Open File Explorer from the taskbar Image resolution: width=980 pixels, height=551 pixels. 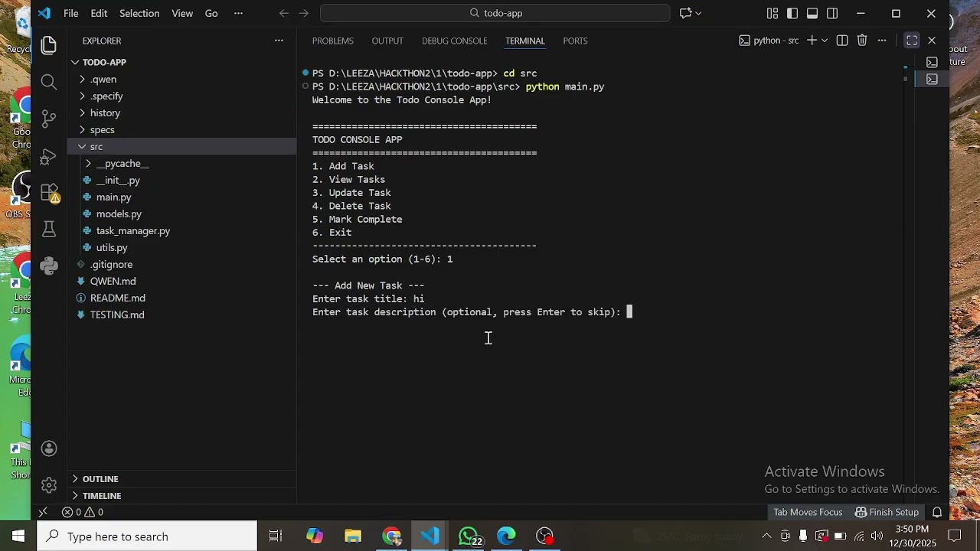click(353, 536)
